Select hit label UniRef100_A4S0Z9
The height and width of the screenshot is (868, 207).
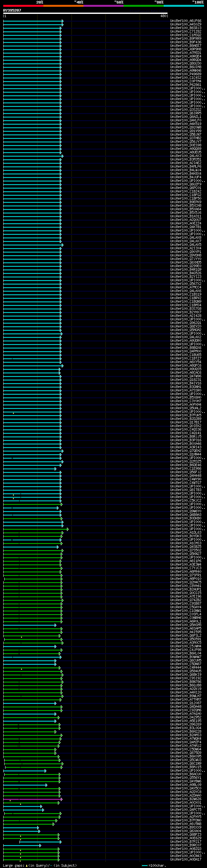pos(186,25)
